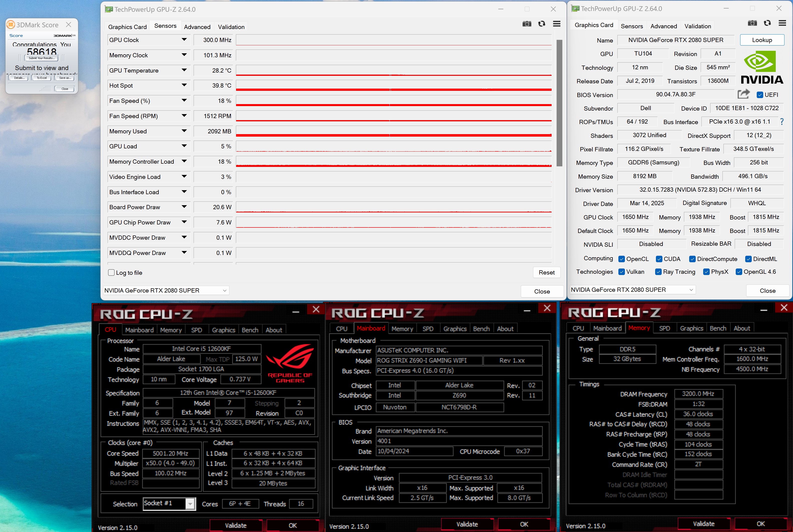Click OK in ROG CPU-Z Memory window

point(760,524)
